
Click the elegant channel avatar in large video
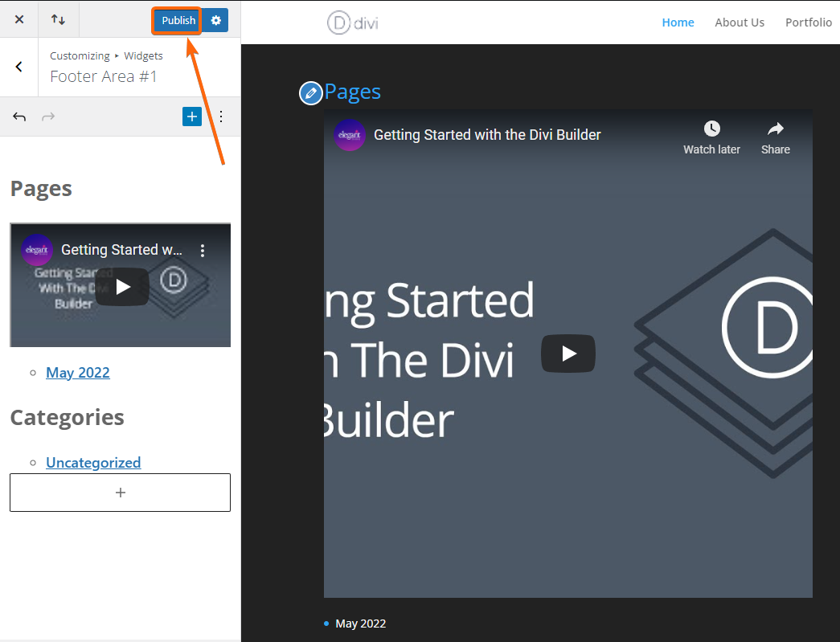coord(350,135)
